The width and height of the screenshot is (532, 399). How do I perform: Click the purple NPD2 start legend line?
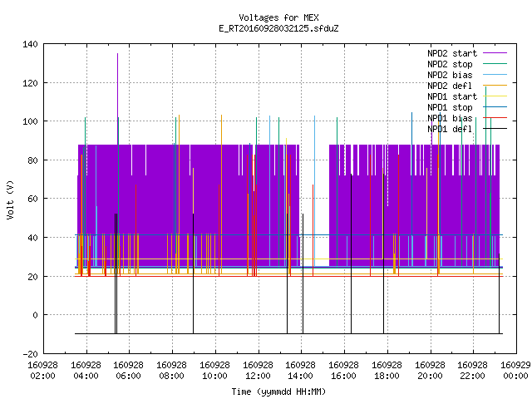click(495, 53)
